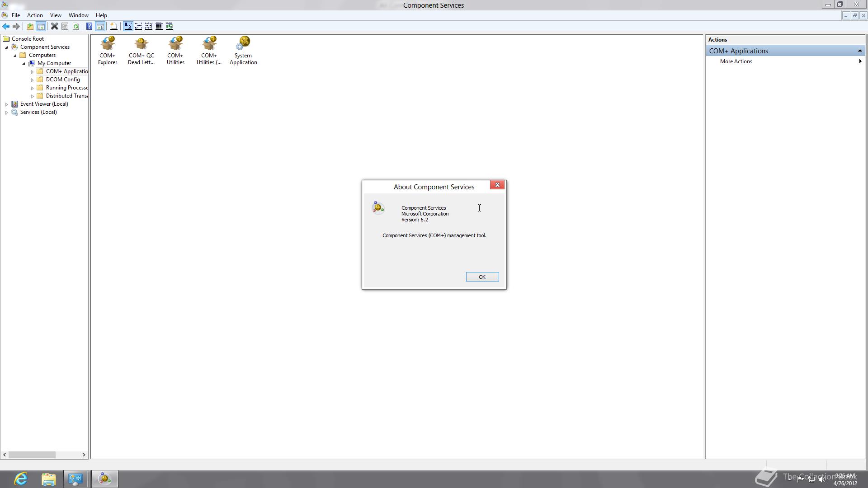
Task: Open the File menu
Action: click(x=16, y=15)
